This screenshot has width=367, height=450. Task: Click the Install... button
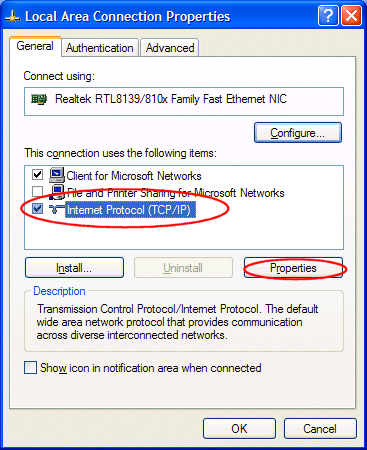(x=74, y=268)
